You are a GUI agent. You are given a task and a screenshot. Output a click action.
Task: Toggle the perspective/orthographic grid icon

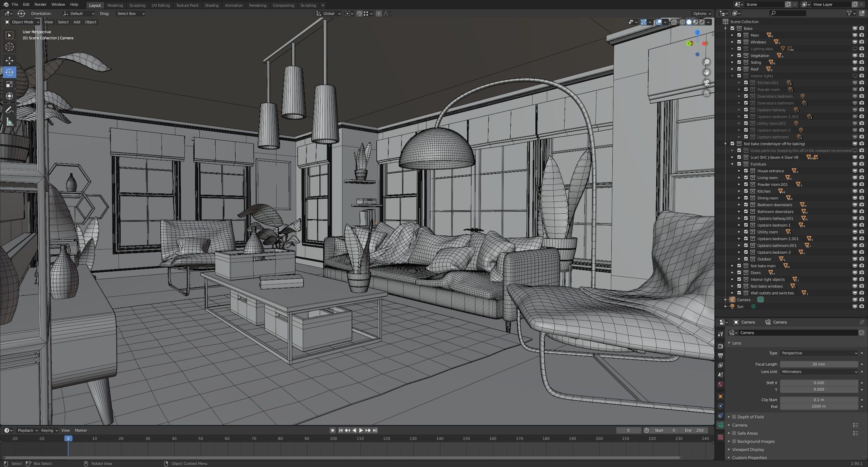(x=707, y=93)
